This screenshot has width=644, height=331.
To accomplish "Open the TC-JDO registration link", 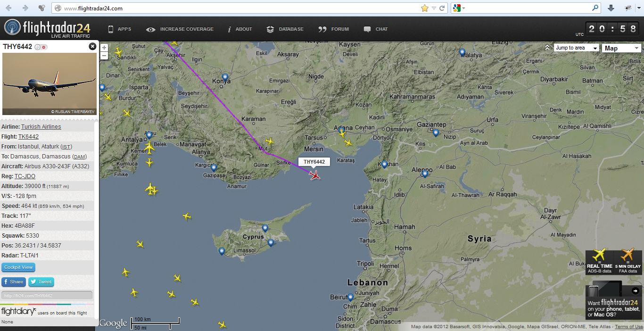I will (x=25, y=176).
